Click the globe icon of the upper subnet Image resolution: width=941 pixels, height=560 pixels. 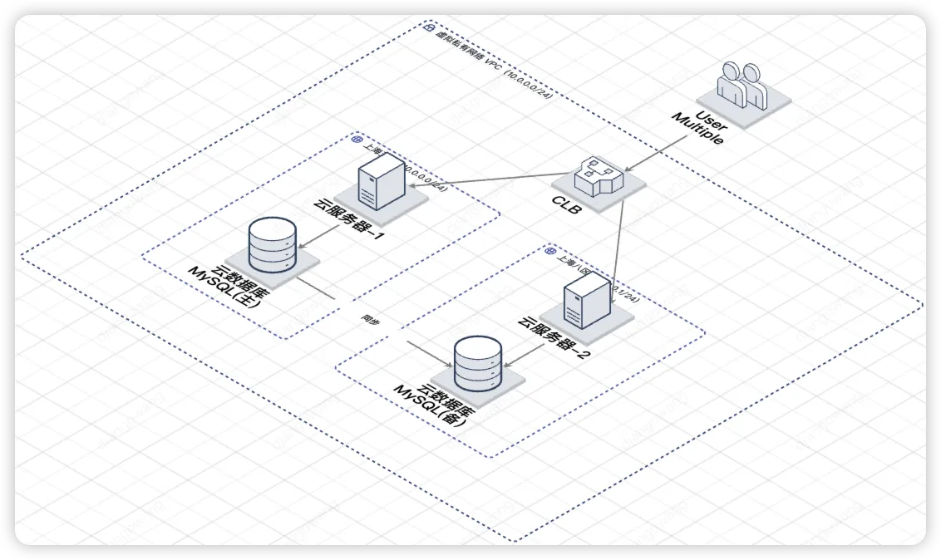(357, 139)
